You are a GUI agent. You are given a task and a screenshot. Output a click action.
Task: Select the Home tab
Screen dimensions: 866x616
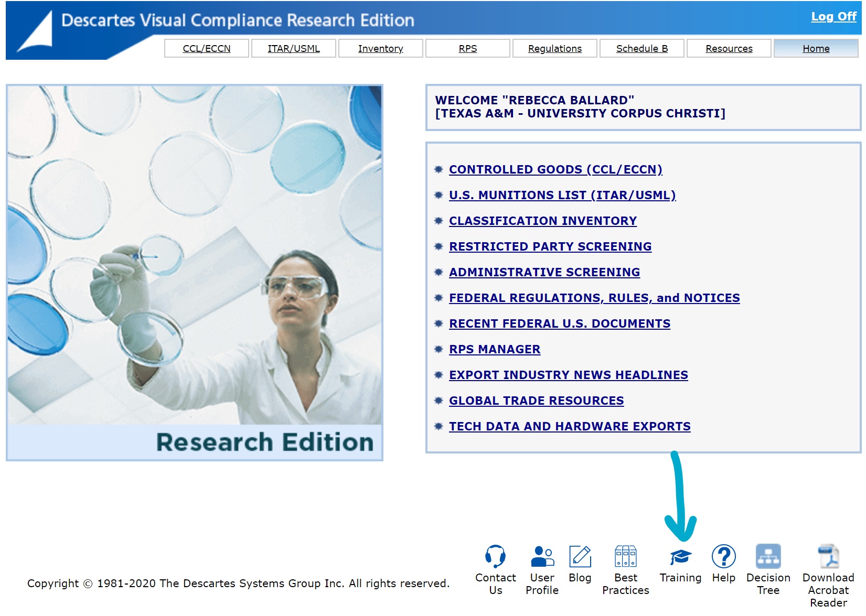816,48
